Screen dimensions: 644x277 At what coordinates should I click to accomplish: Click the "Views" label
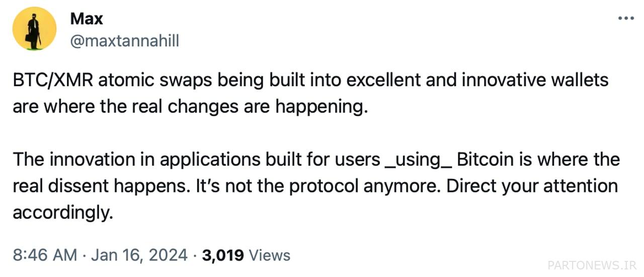click(270, 255)
